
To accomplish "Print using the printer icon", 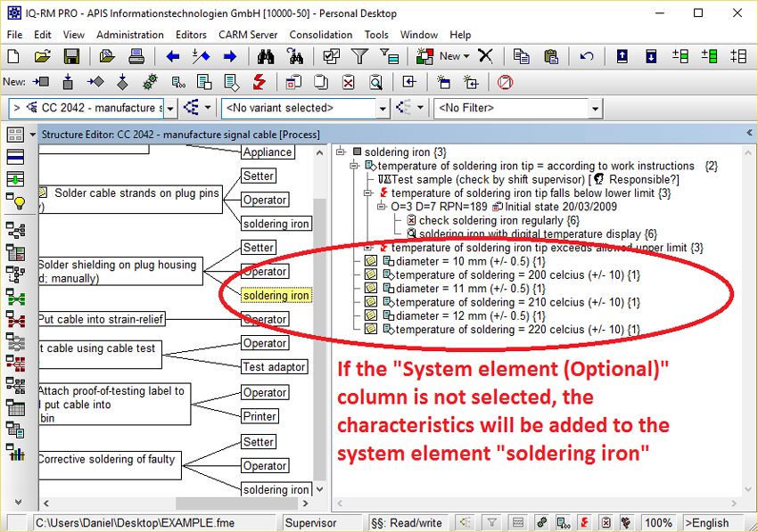I will point(136,56).
